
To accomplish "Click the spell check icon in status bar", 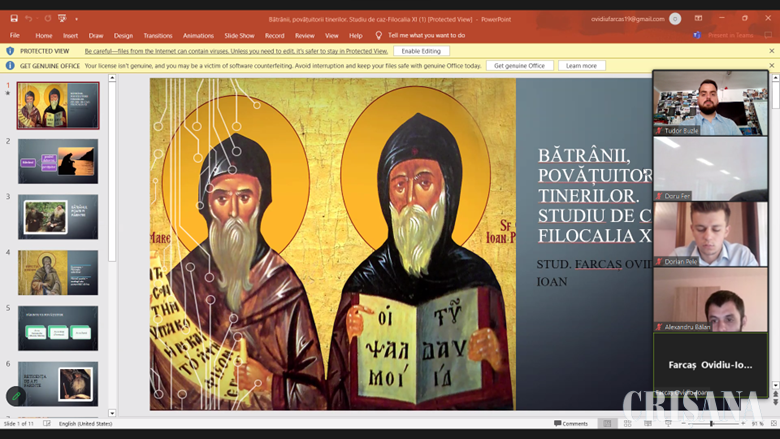I will point(47,423).
